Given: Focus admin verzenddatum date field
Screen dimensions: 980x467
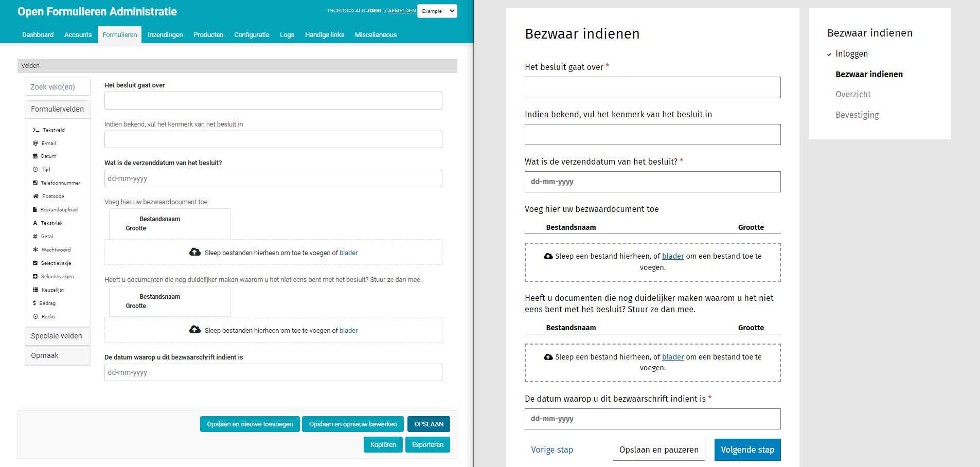Looking at the screenshot, I should [273, 178].
